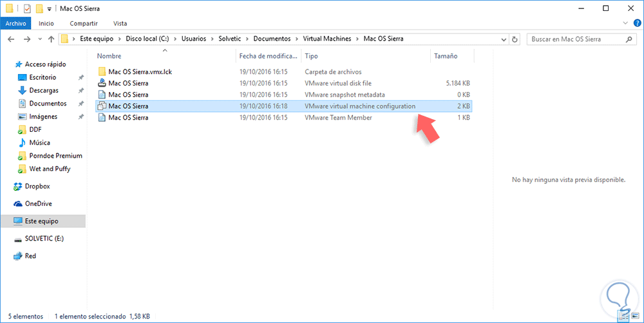Open the Explorer window system menu icon
Screen dimensions: 644x323
click(x=10, y=8)
